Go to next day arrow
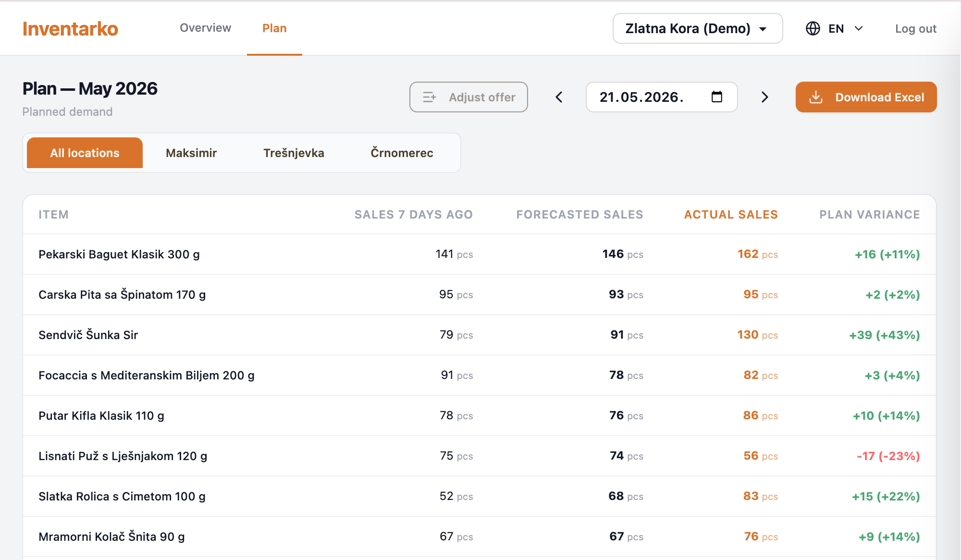Image resolution: width=961 pixels, height=560 pixels. click(x=764, y=97)
